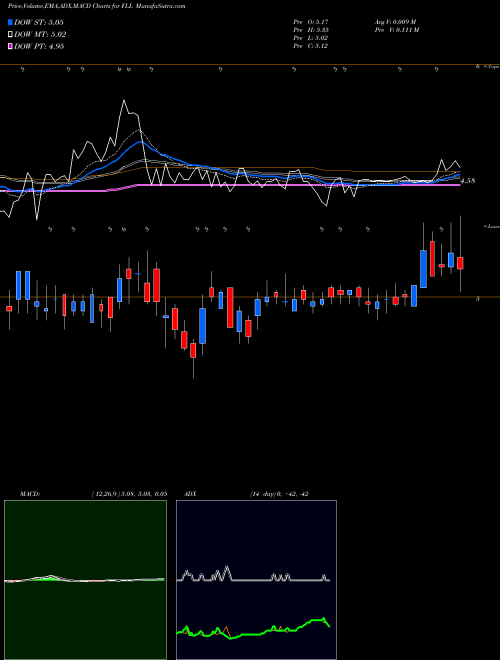Click the white DOW MT legend swatch
Image resolution: width=500 pixels, height=660 pixels.
pos(11,35)
